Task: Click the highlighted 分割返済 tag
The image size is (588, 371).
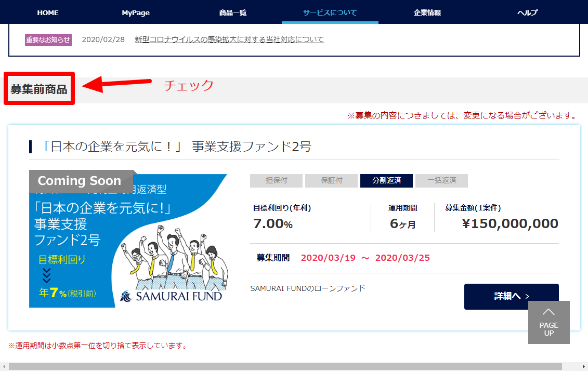Action: 386,180
